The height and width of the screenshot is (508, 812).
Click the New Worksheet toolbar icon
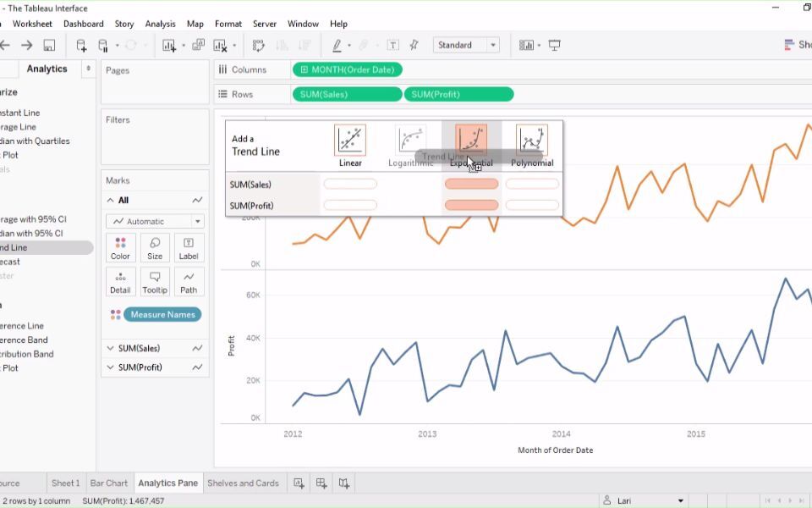(169, 46)
